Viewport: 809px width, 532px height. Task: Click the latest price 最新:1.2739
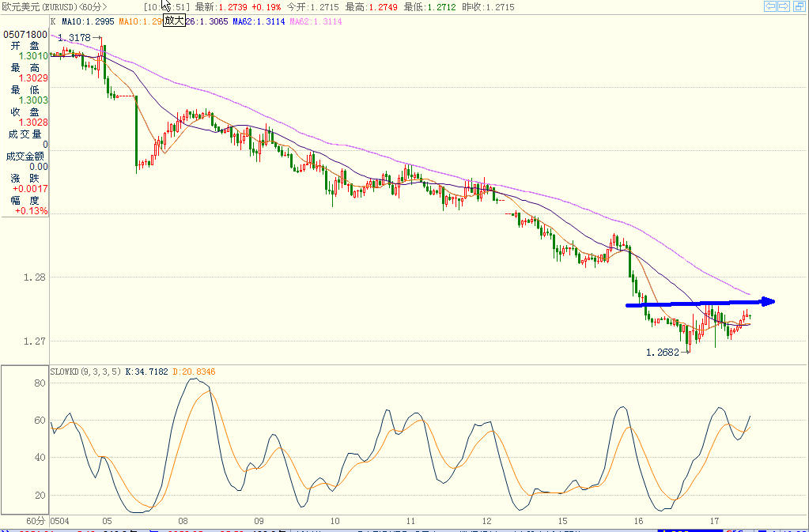(221, 7)
